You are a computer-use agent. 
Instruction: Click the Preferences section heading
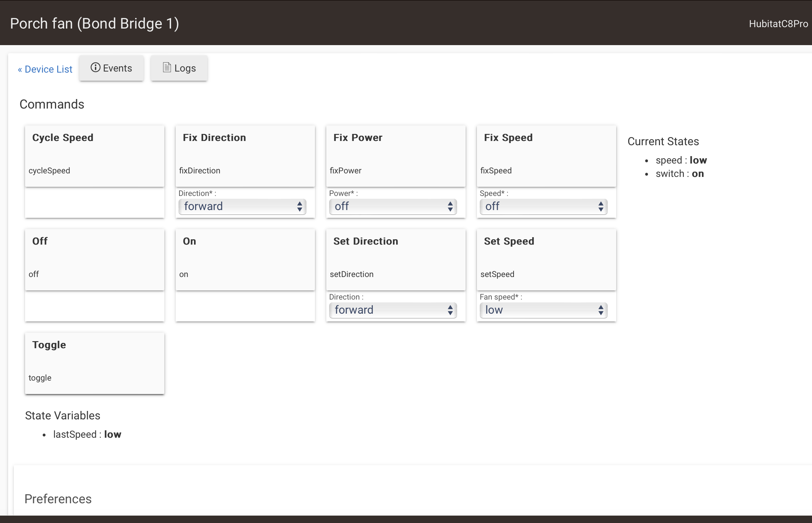[58, 499]
